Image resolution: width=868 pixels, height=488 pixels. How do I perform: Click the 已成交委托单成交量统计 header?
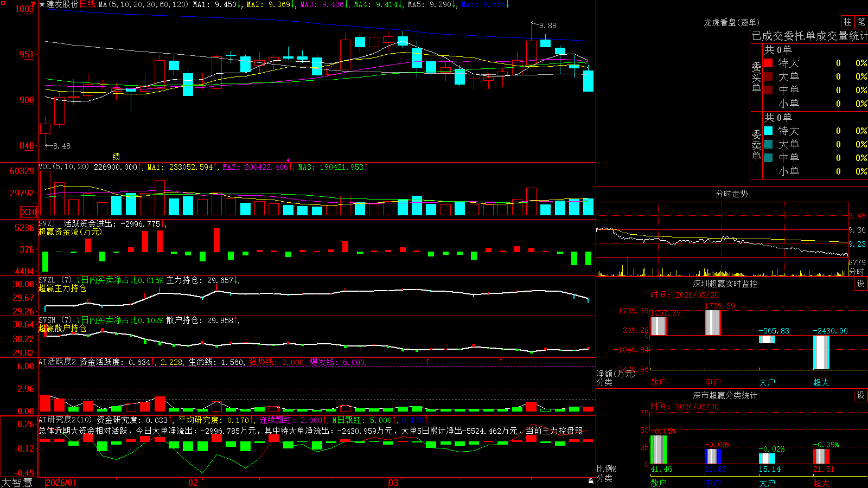pos(809,36)
